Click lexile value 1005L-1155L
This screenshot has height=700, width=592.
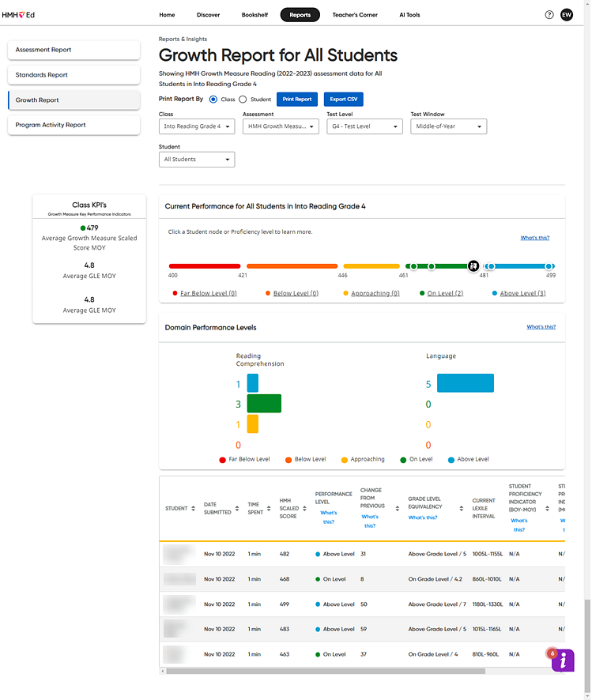488,554
